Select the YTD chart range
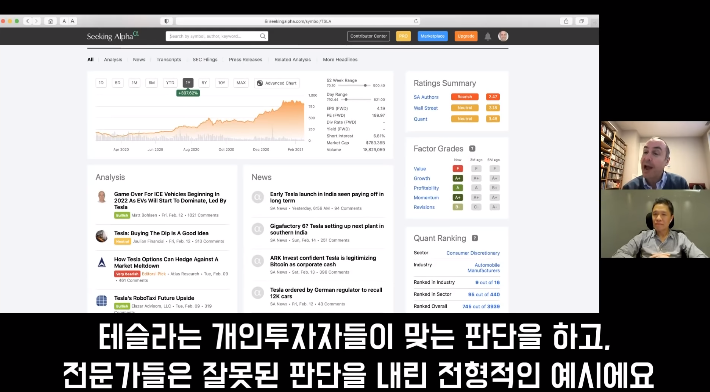The height and width of the screenshot is (392, 710). (x=170, y=83)
